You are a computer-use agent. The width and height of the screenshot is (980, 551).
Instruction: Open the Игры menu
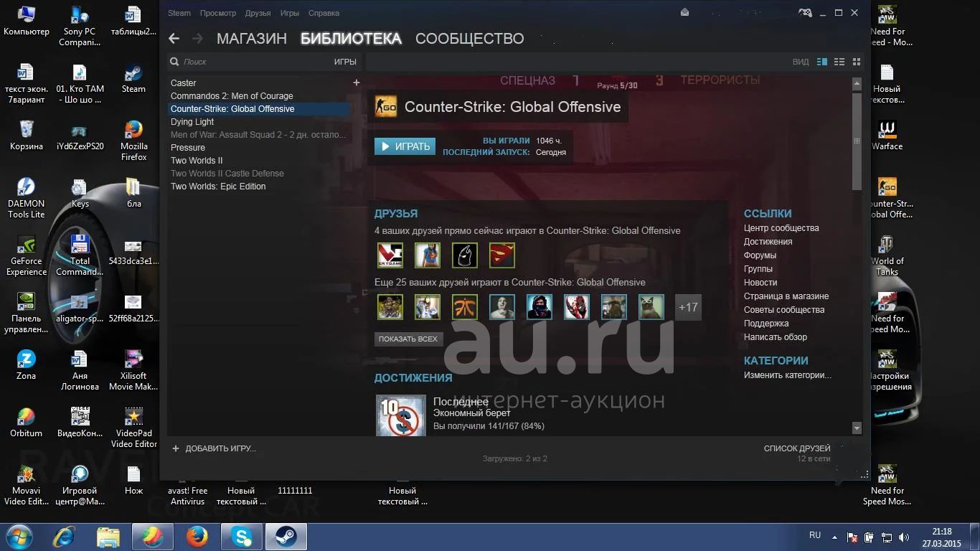point(290,13)
